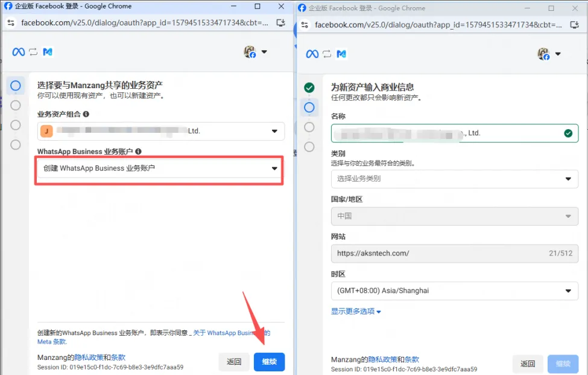Open 隐私政策 link in right window
The width and height of the screenshot is (588, 375).
click(382, 360)
